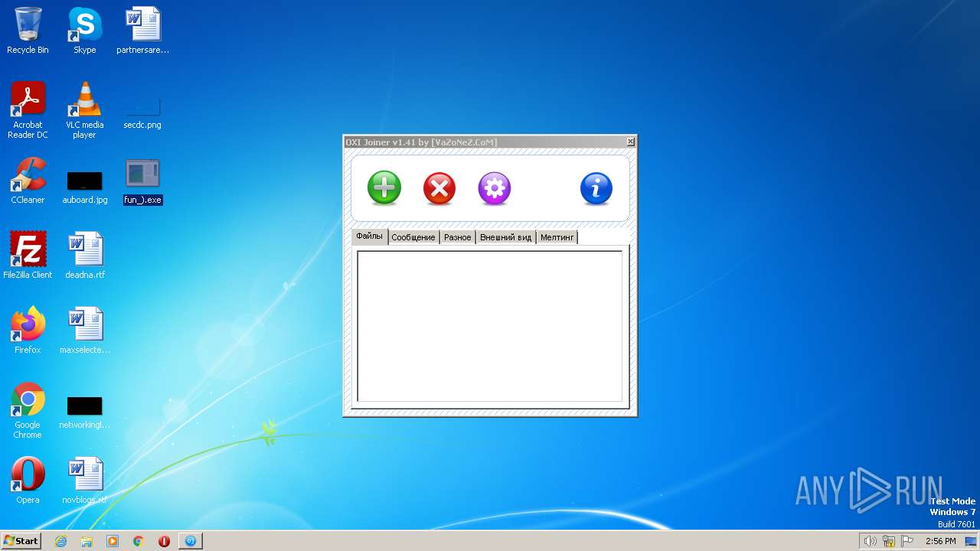
Task: Go to the Мелтинг tab
Action: tap(557, 237)
